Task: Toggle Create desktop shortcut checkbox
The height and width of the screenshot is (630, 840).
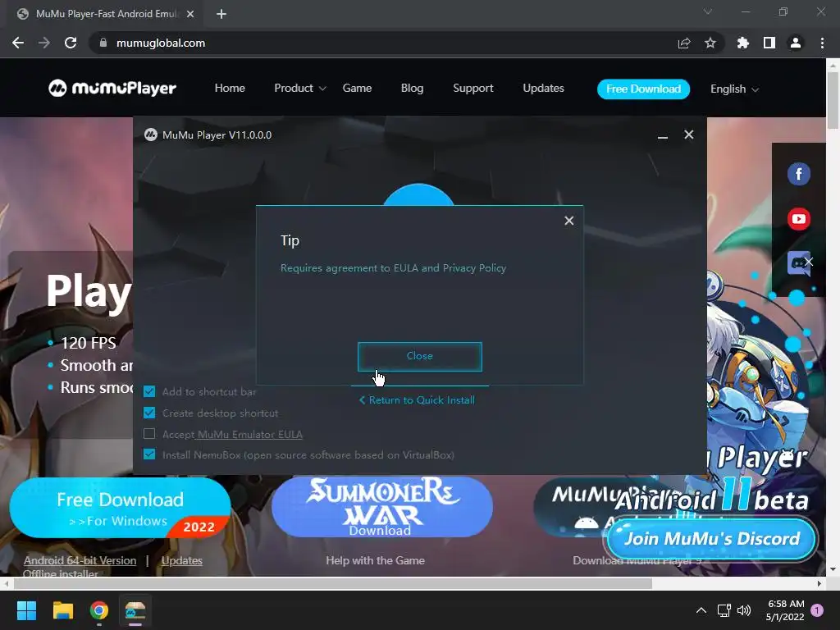Action: 149,413
